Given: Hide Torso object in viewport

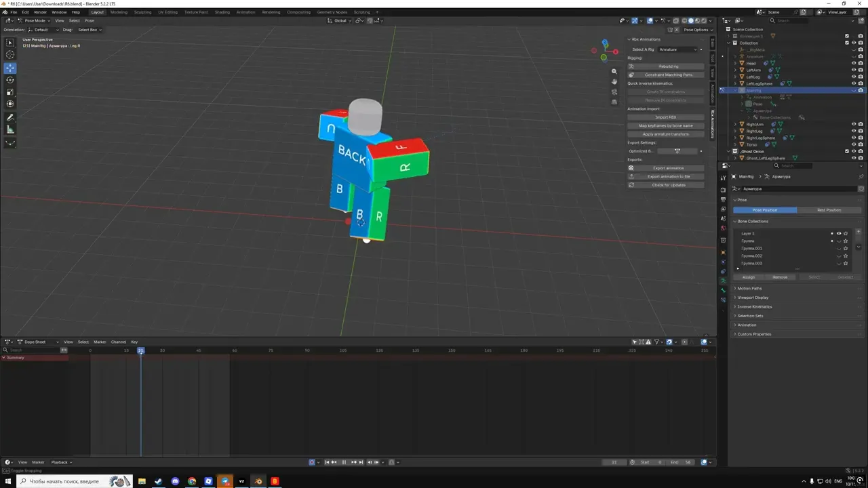Looking at the screenshot, I should pyautogui.click(x=854, y=144).
